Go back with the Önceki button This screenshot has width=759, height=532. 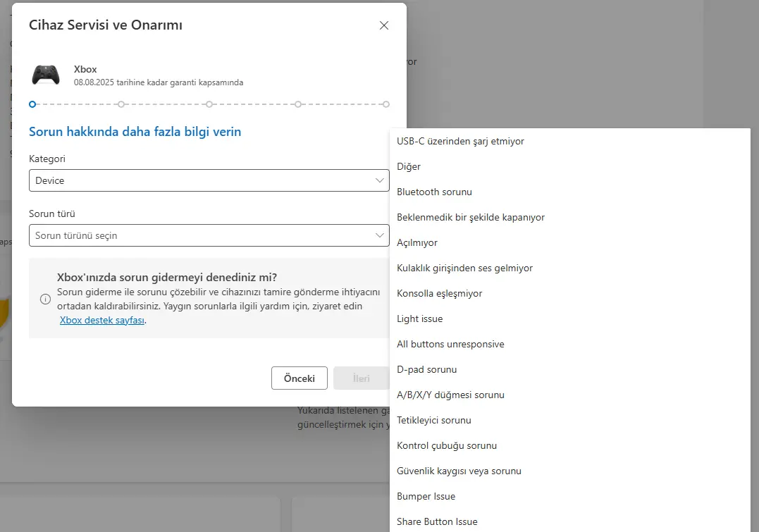pos(299,378)
